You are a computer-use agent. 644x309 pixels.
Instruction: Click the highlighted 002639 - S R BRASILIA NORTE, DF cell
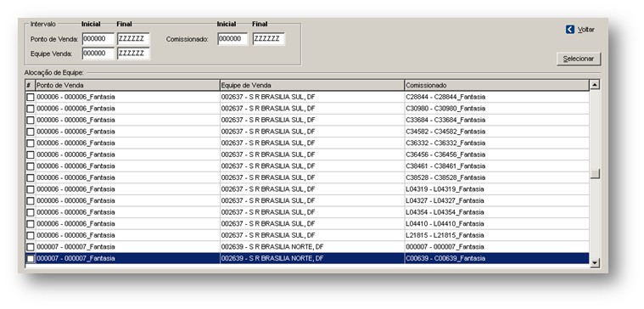click(x=312, y=258)
